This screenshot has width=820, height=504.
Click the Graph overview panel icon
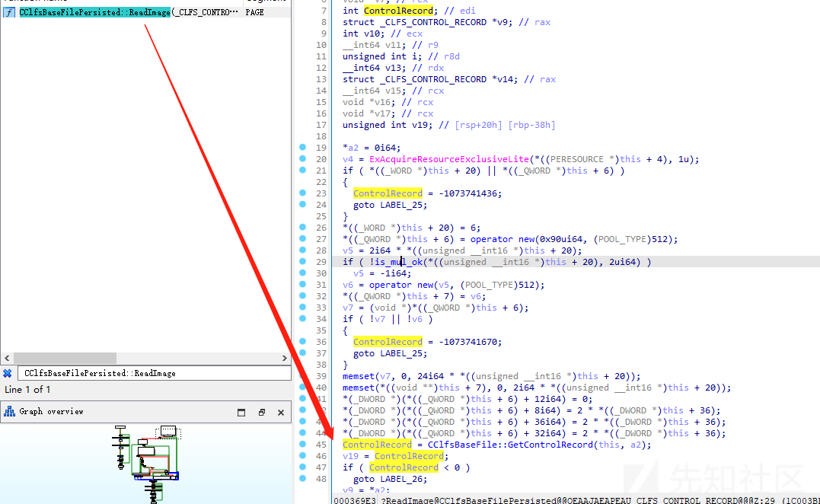tap(9, 412)
